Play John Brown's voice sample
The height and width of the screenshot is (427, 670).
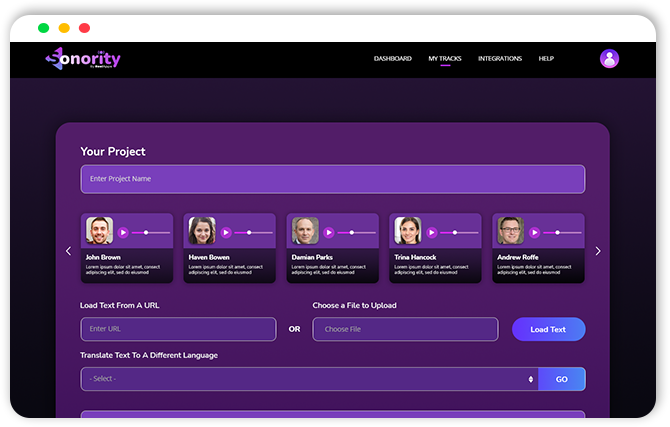(123, 232)
